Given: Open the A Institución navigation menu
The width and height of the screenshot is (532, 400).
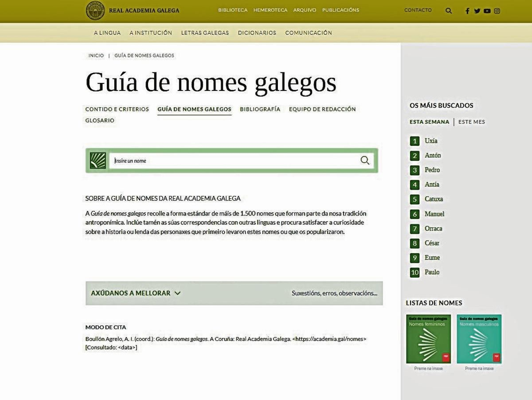Looking at the screenshot, I should click(151, 33).
